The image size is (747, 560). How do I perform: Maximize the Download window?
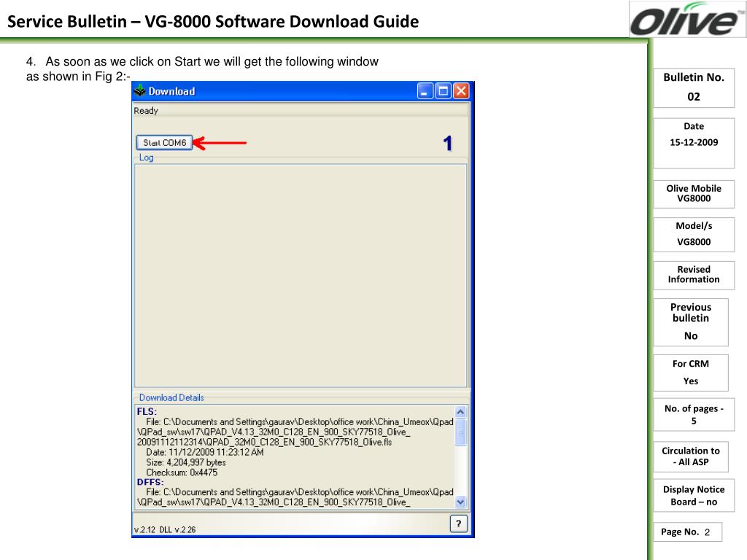pyautogui.click(x=443, y=90)
